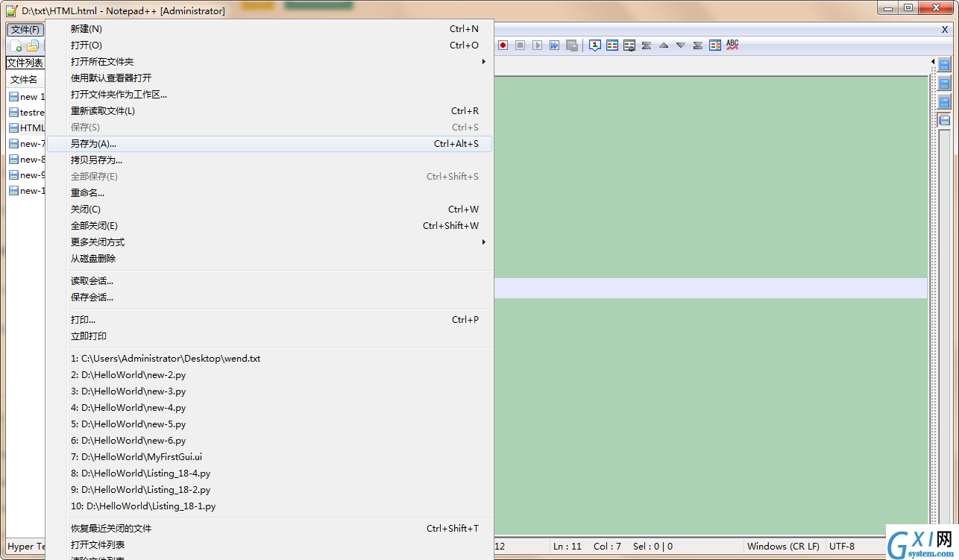Select the new-7 file in file list
Image resolution: width=959 pixels, height=560 pixels.
point(27,144)
